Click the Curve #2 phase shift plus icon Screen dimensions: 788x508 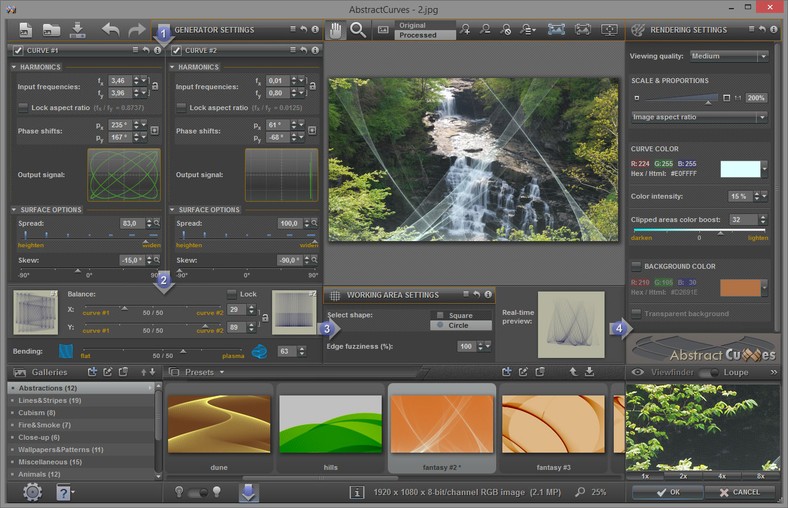(x=312, y=131)
